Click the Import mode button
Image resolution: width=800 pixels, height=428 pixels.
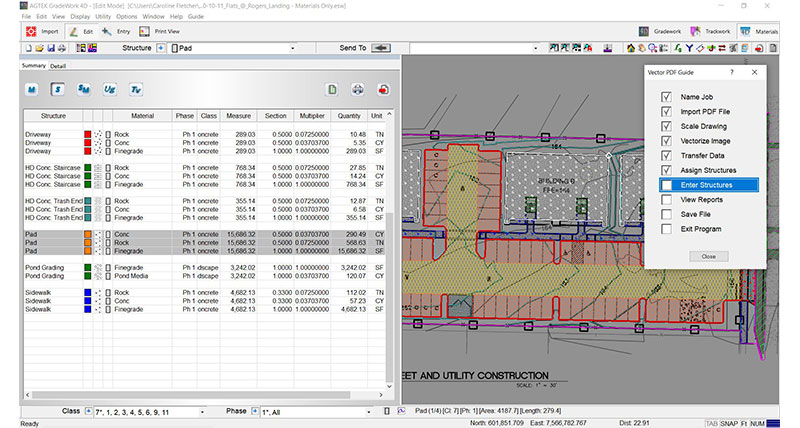coord(42,32)
